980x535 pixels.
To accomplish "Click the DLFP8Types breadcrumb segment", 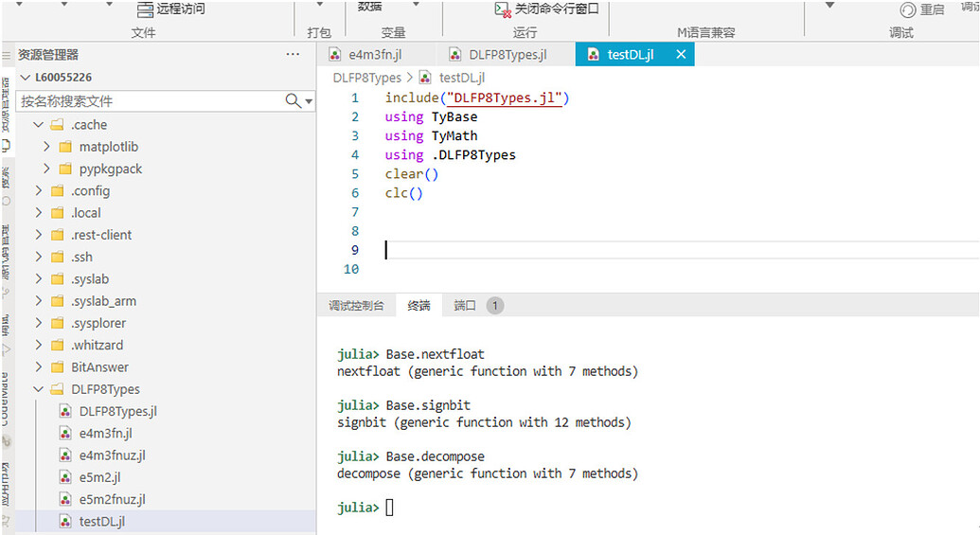I will click(366, 78).
